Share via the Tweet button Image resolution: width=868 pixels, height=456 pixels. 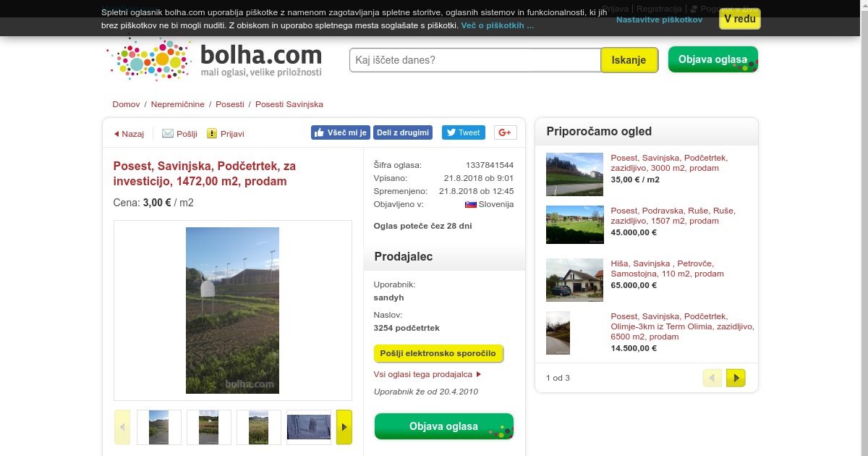463,132
